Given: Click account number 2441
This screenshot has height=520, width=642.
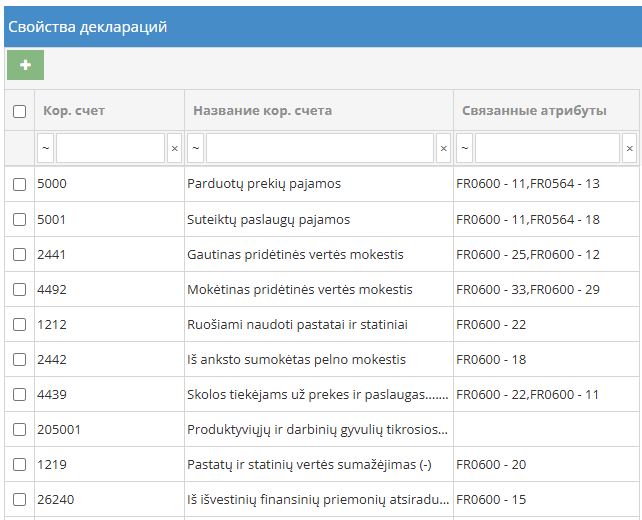Looking at the screenshot, I should (x=51, y=255).
